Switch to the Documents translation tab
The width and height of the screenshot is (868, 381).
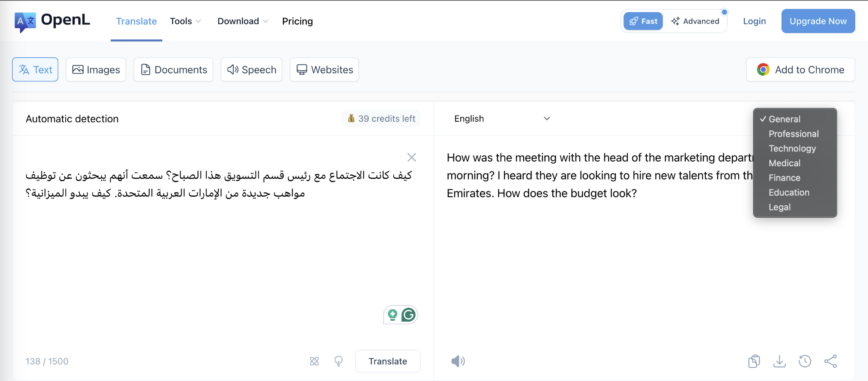click(x=173, y=70)
